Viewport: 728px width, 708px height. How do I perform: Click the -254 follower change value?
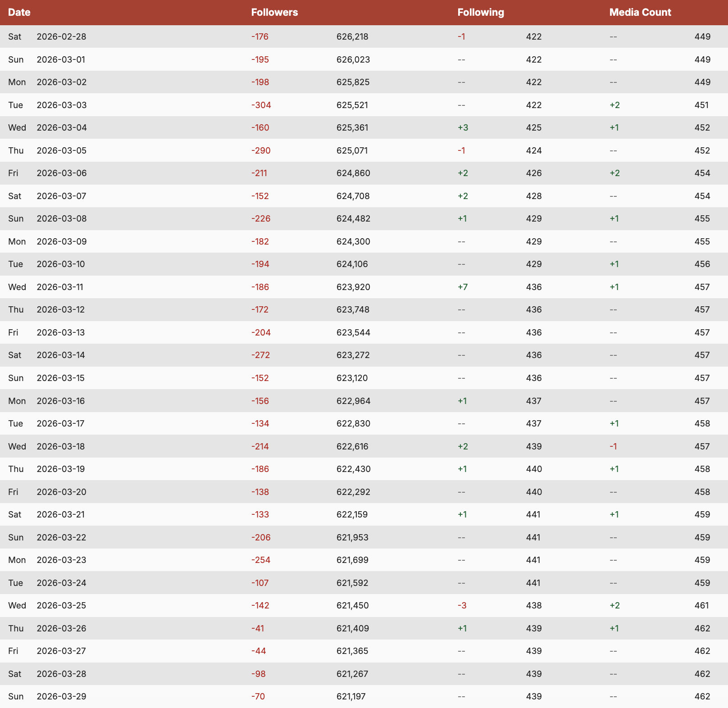[261, 560]
